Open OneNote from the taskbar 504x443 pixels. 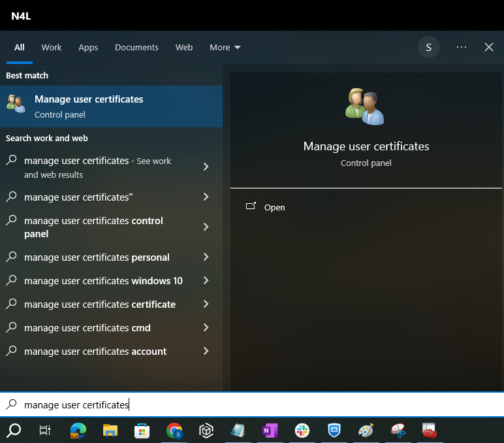[x=270, y=430]
